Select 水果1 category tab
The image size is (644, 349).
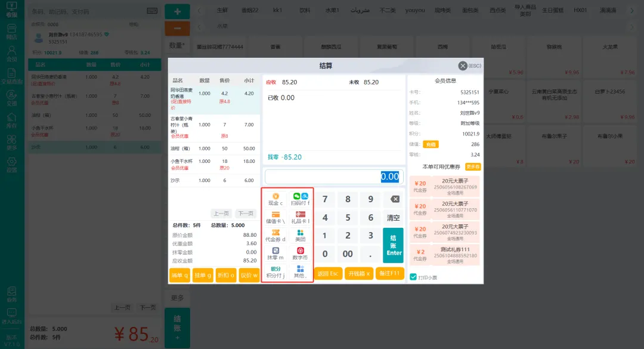[x=332, y=10]
